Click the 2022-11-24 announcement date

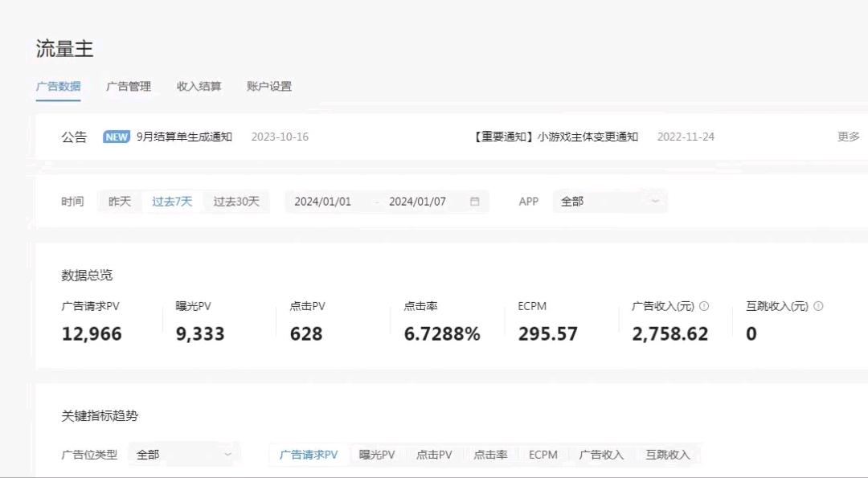(x=686, y=137)
